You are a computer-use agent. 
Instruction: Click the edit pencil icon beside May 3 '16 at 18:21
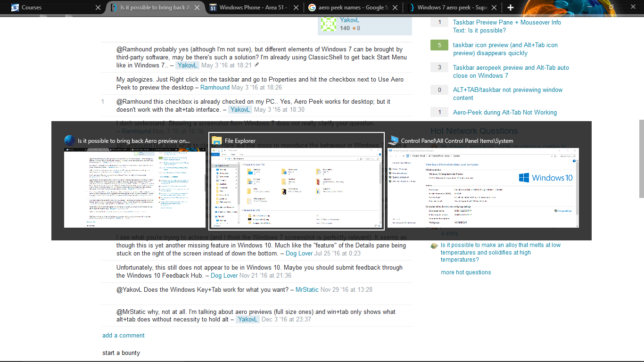(x=256, y=65)
